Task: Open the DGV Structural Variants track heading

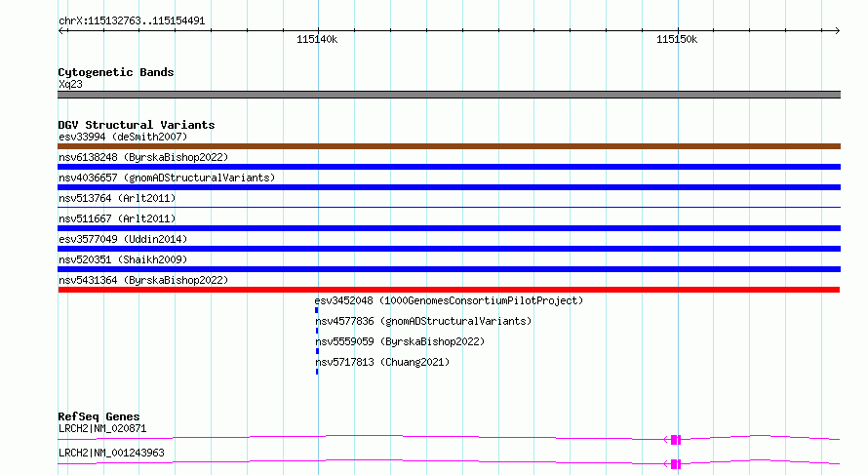Action: pyautogui.click(x=137, y=125)
